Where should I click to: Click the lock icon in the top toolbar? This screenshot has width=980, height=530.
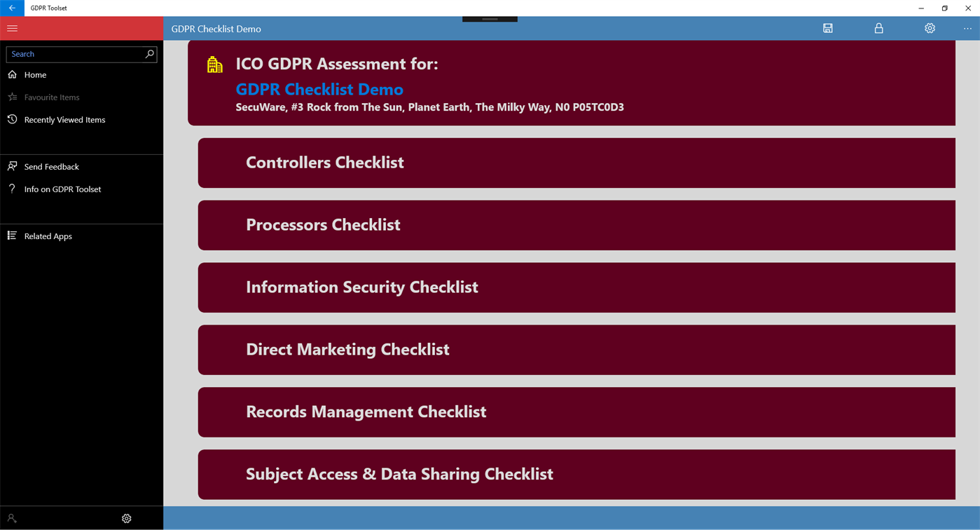click(879, 28)
